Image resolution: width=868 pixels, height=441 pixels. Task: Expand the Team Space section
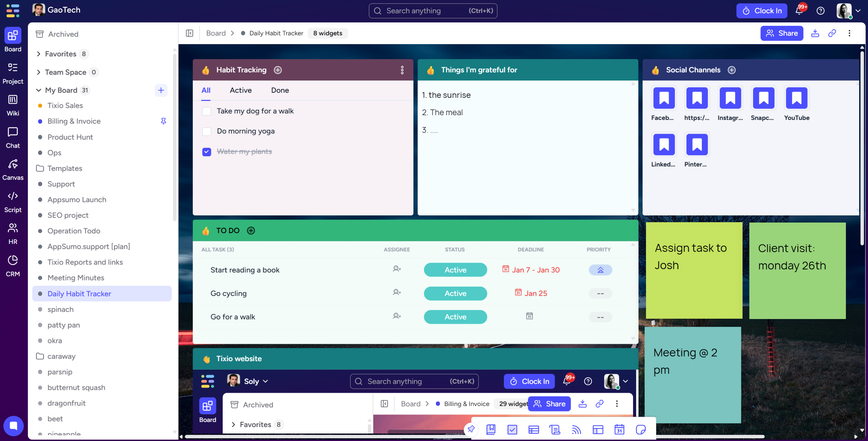[x=38, y=72]
